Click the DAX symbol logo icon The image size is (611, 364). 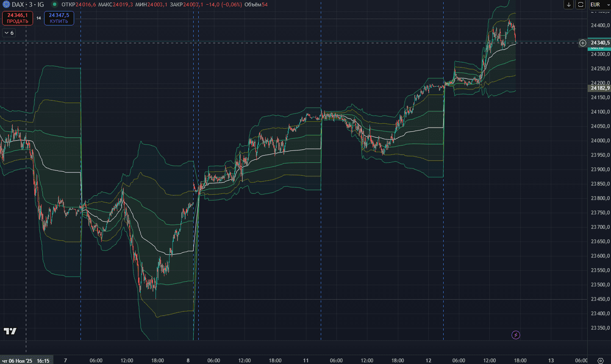click(x=6, y=5)
